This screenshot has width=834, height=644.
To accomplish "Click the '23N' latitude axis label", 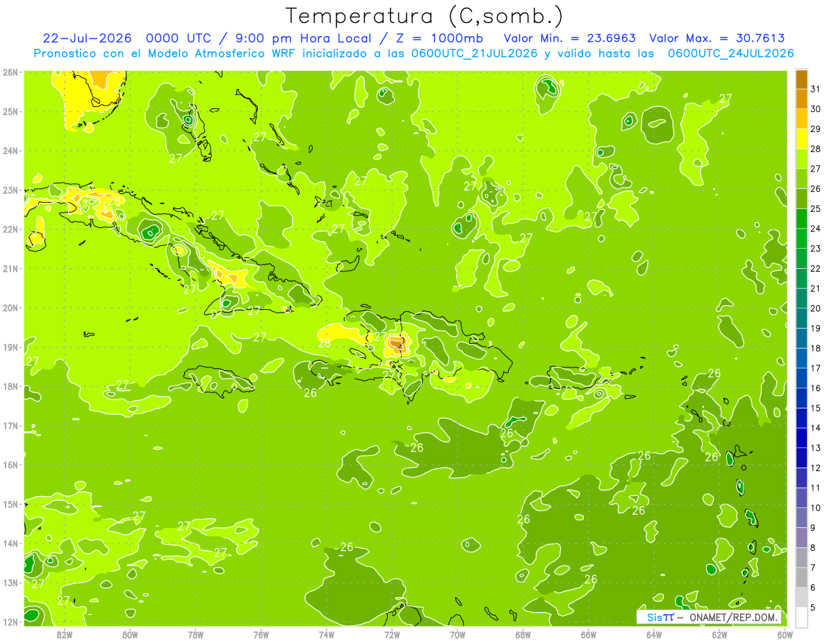I will 10,190.
